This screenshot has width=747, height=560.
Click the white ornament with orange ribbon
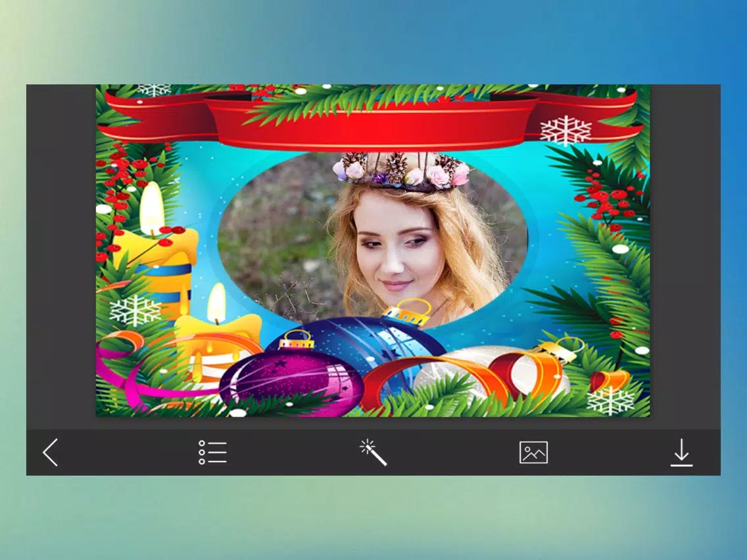495,371
